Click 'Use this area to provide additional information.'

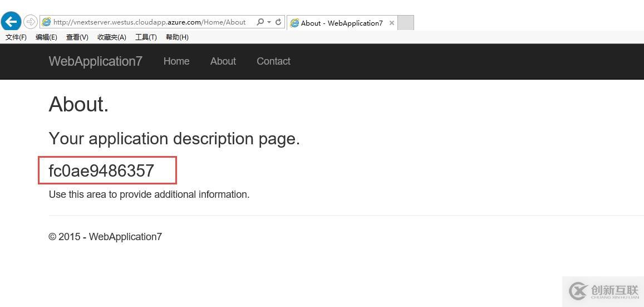[x=149, y=194]
